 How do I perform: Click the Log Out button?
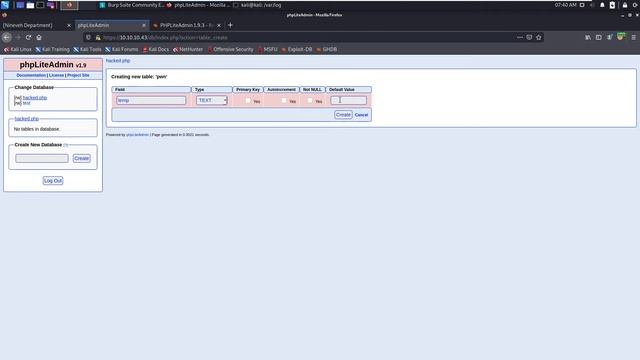pos(53,180)
